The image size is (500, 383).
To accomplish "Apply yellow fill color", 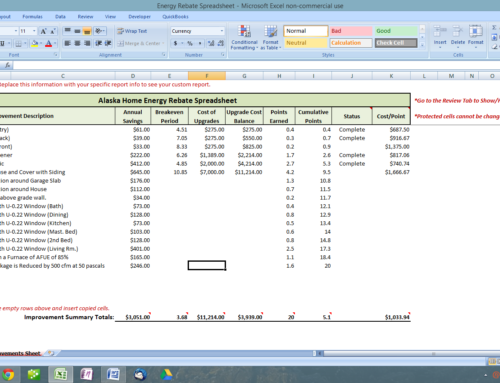I will click(34, 44).
